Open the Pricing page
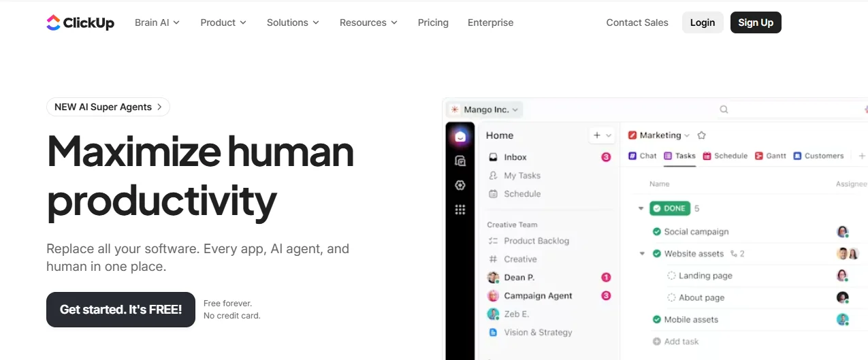The width and height of the screenshot is (868, 360). 433,22
